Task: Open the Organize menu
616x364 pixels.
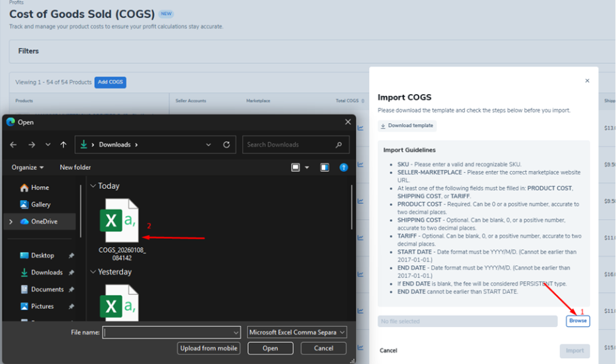Action: (x=28, y=168)
